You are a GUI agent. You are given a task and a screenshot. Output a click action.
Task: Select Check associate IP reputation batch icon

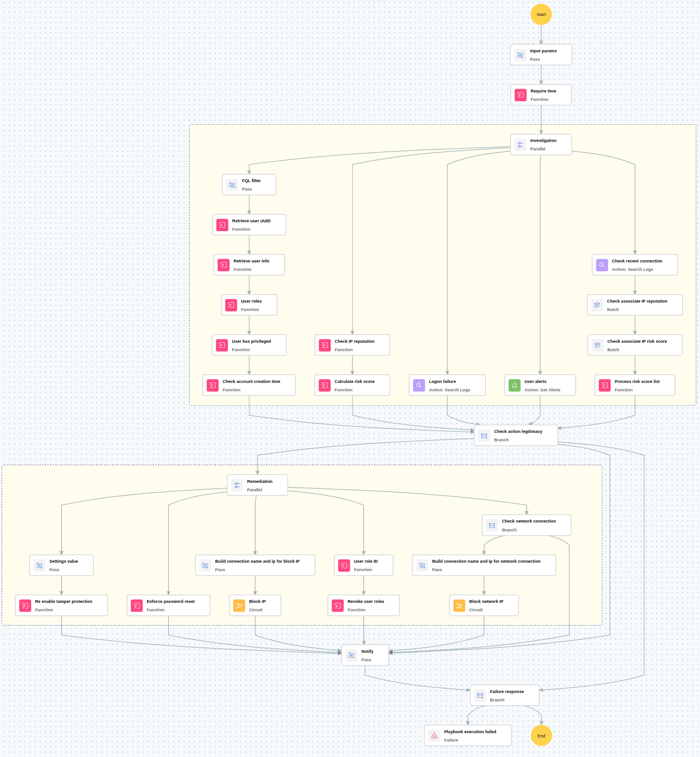click(x=597, y=305)
